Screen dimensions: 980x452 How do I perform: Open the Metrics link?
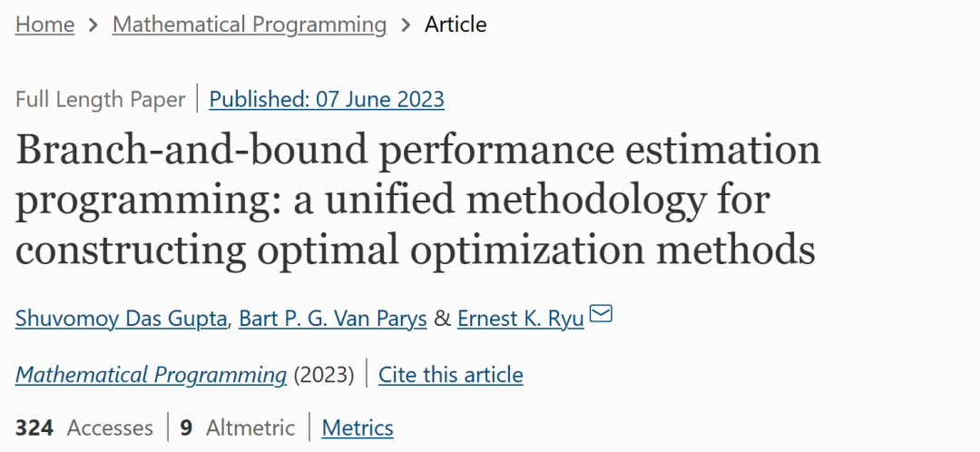coord(358,427)
